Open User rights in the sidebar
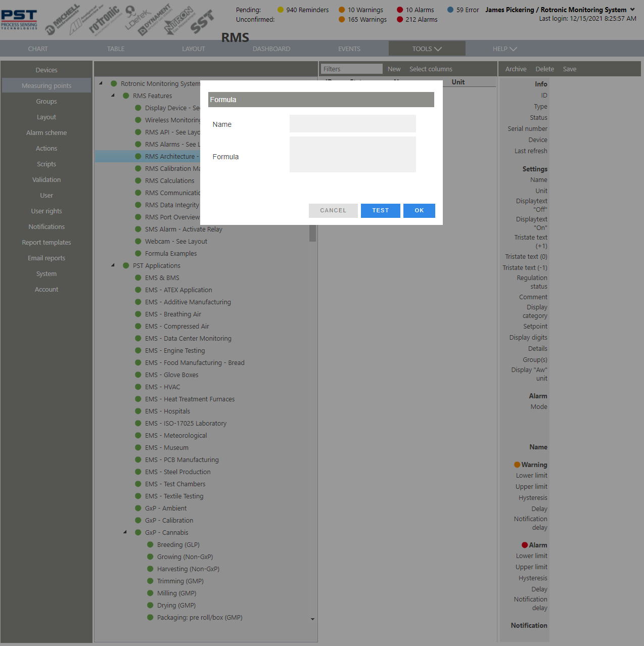 47,211
